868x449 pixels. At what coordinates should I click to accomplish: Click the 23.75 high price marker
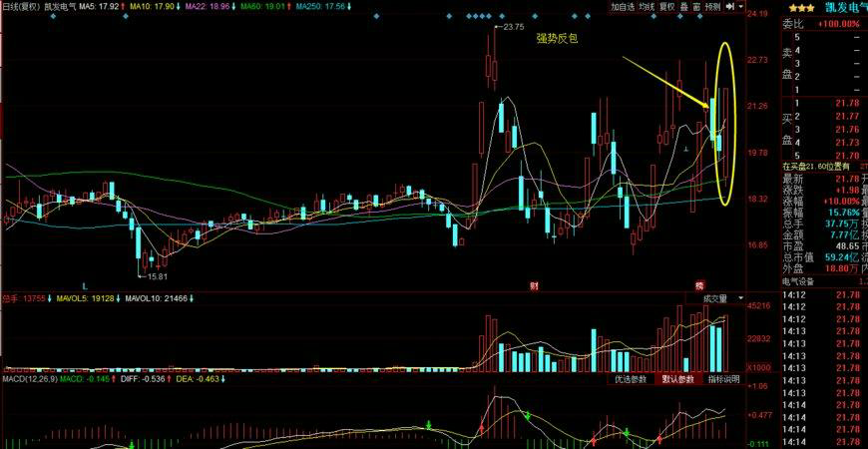pos(513,26)
